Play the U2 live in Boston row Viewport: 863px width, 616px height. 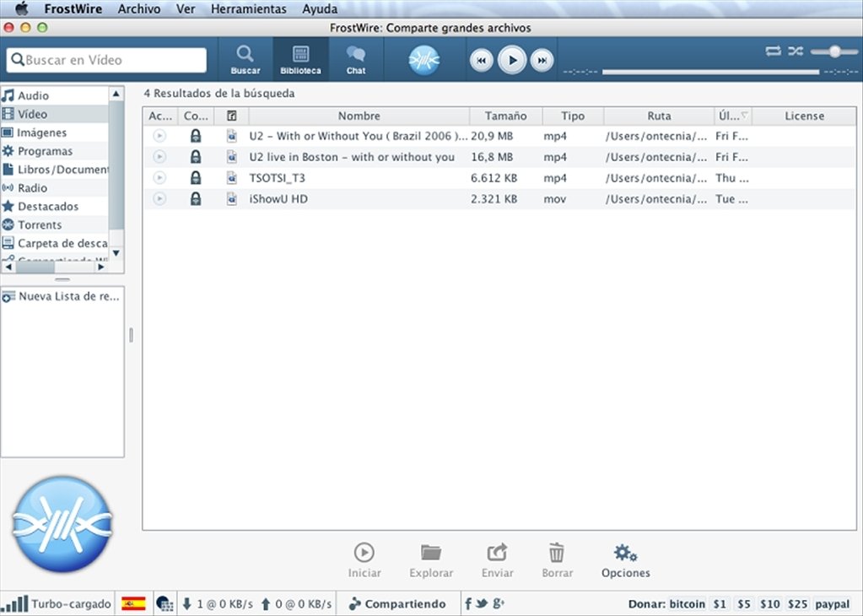(159, 157)
